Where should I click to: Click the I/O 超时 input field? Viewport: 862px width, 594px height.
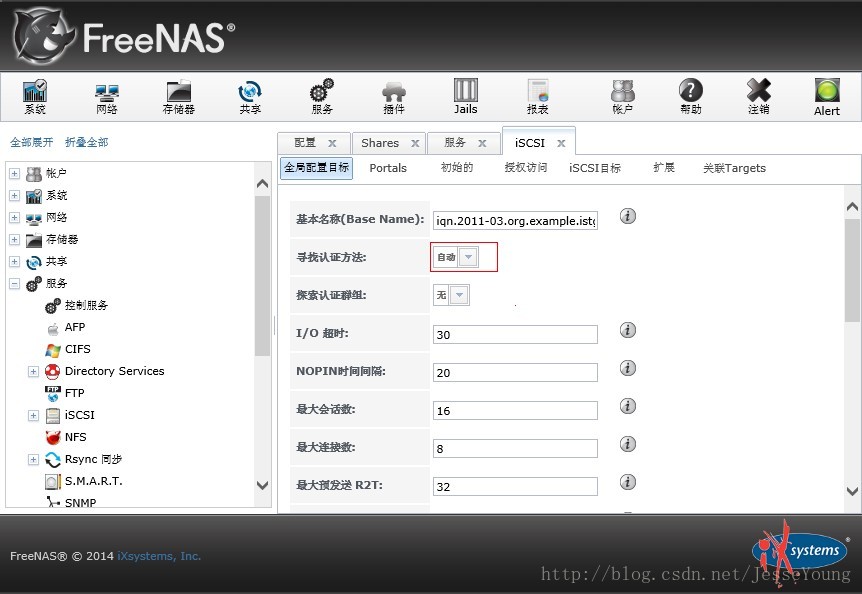tap(515, 334)
